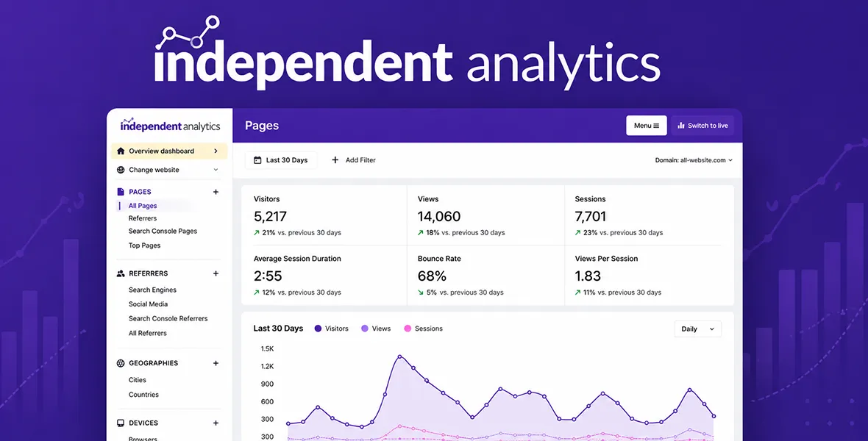Click the hamburger icon in Menu button

(657, 126)
